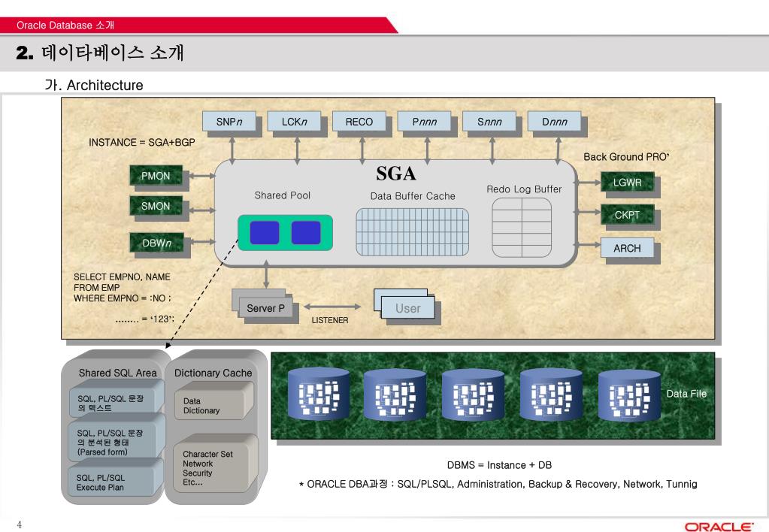Click the LGWR log writer box
Image resolution: width=769 pixels, height=532 pixels.
tap(627, 183)
